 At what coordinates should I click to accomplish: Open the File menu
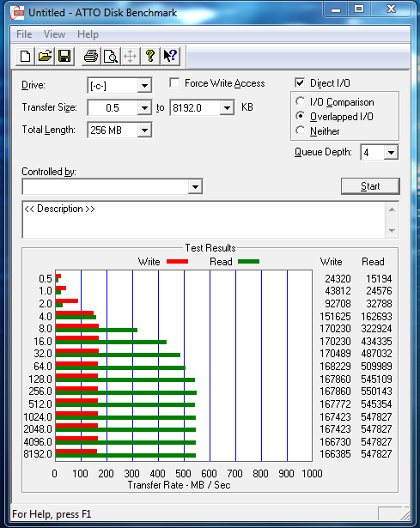tap(24, 34)
